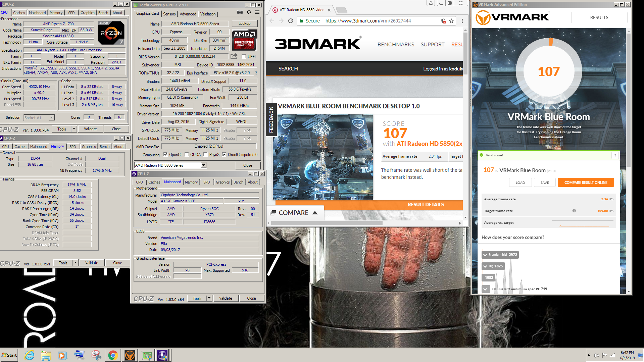Open the On-Screen Keyboard taskbar icon

tap(79, 355)
